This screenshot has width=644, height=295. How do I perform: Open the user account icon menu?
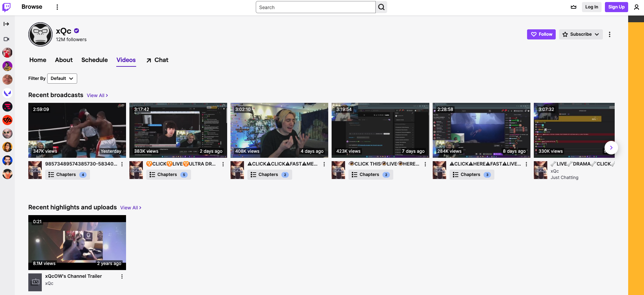[x=637, y=7]
